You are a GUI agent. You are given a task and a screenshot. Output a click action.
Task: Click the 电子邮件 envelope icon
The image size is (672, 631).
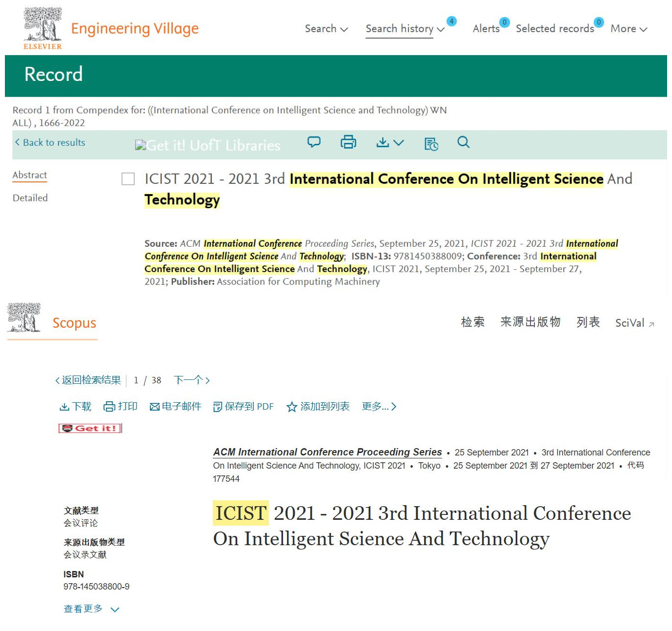point(155,407)
